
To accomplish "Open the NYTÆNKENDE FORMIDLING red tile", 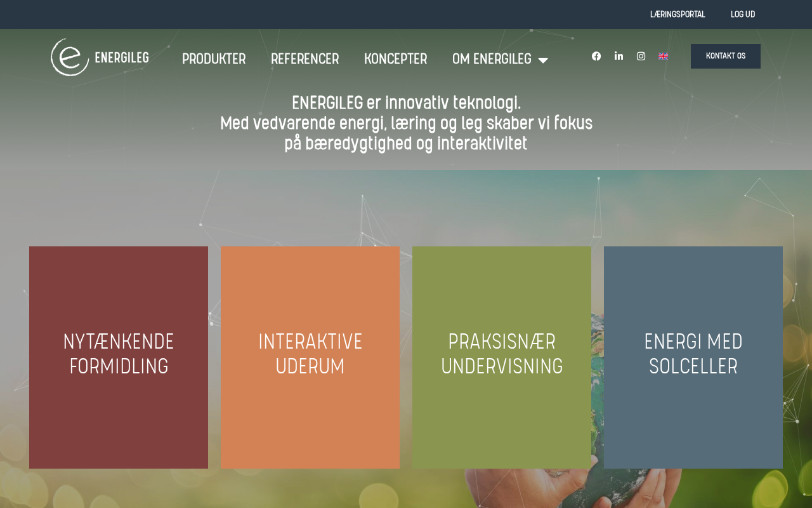I will point(119,358).
